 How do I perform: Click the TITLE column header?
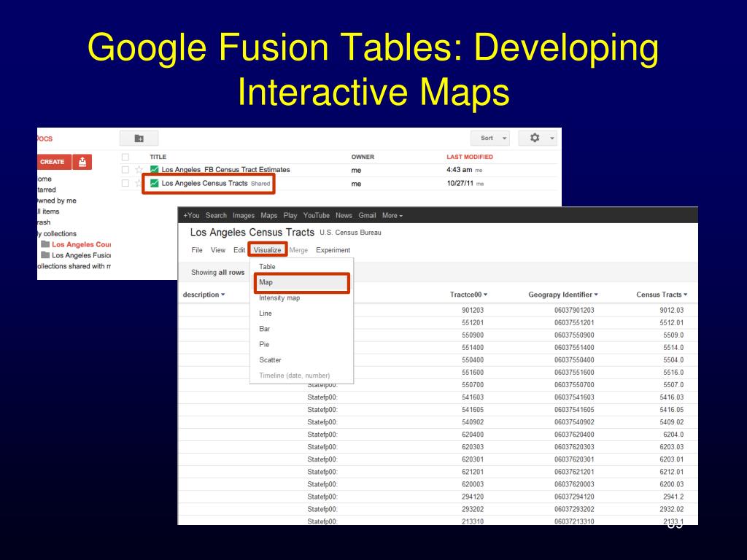point(158,157)
